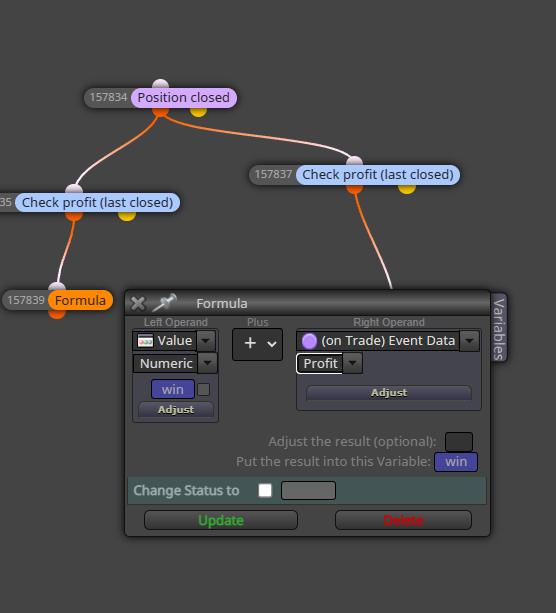This screenshot has width=556, height=613.
Task: Click yellow output connector of node 157837
Action: [407, 188]
